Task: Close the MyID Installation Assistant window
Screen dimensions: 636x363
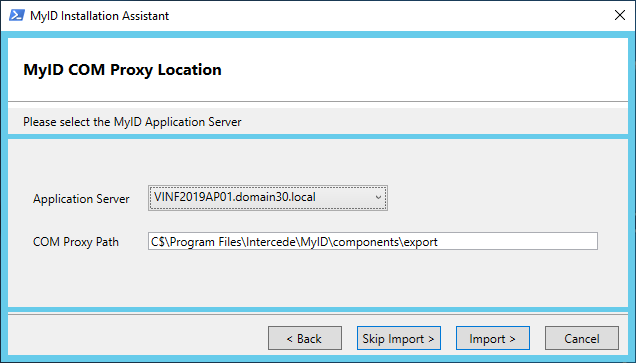Action: pos(619,15)
